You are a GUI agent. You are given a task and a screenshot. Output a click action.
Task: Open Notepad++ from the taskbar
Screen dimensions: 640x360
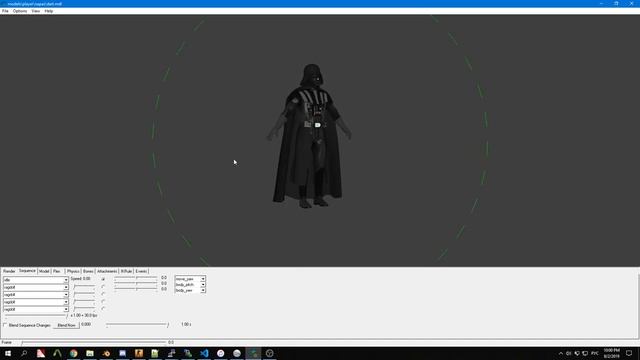(x=155, y=353)
